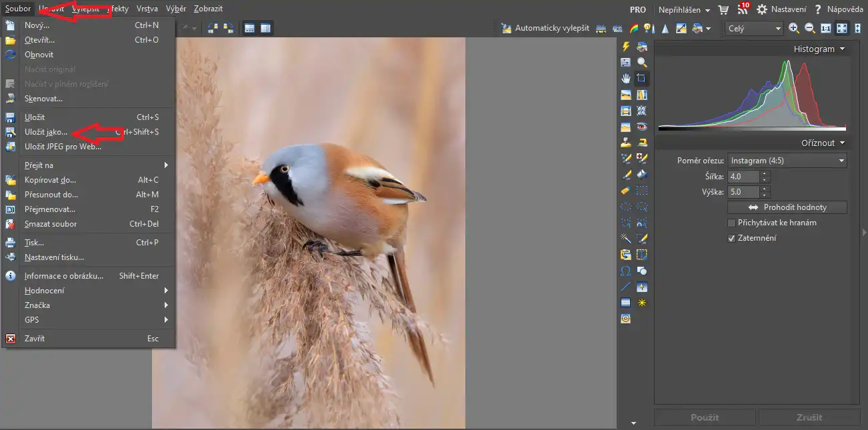The image size is (868, 430).
Task: Click Automaticky vylepšit button
Action: [545, 28]
